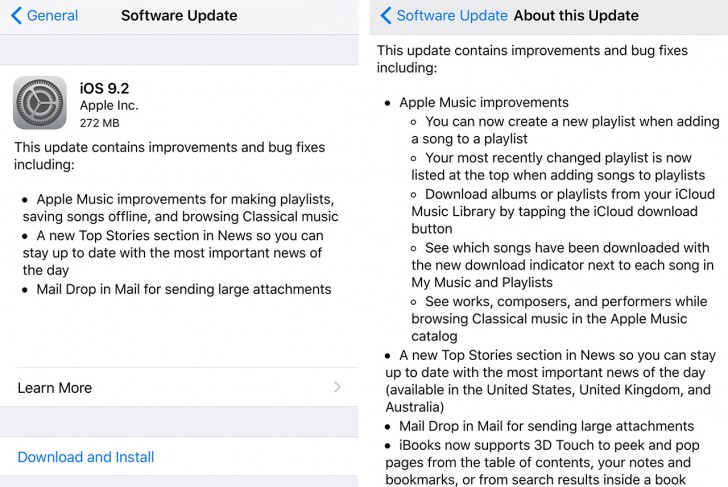Open the Learn More row label
The image size is (728, 487).
[55, 387]
